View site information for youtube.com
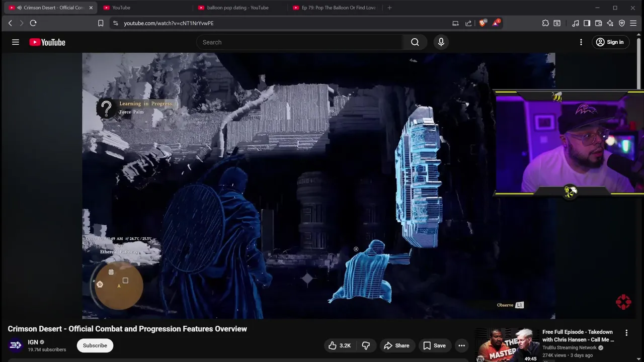 tap(115, 23)
